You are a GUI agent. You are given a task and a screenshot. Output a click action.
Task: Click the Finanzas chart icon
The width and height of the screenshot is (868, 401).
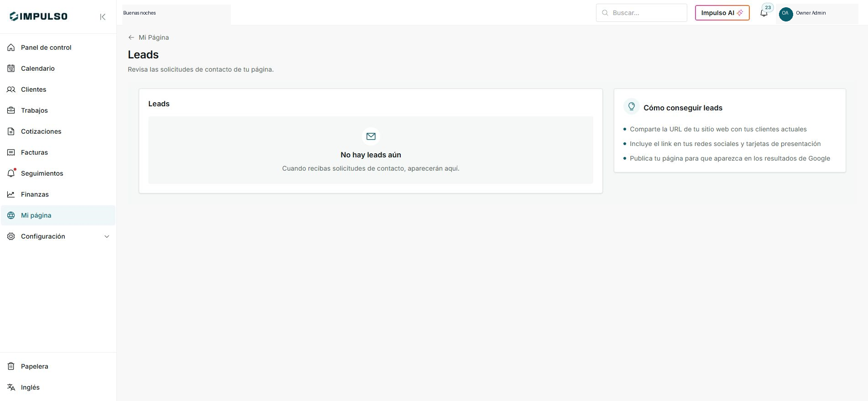(11, 194)
